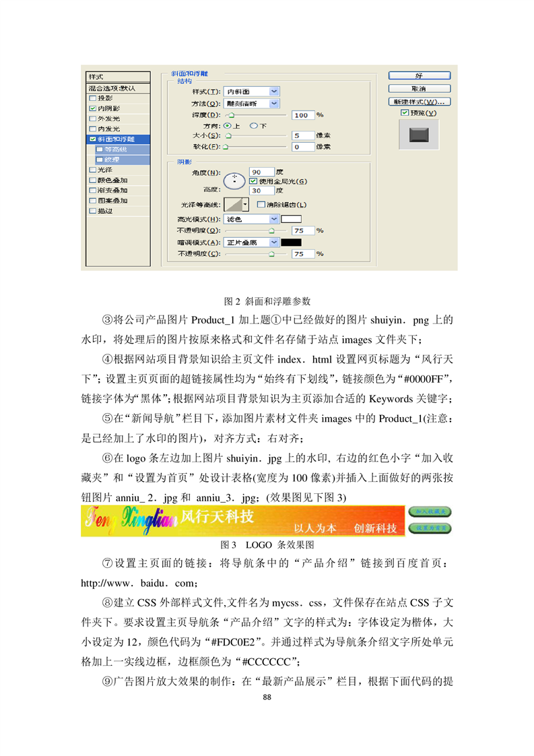Click the caption "图 3 LOGO 条效果图"
The image size is (534, 756).
[x=267, y=545]
